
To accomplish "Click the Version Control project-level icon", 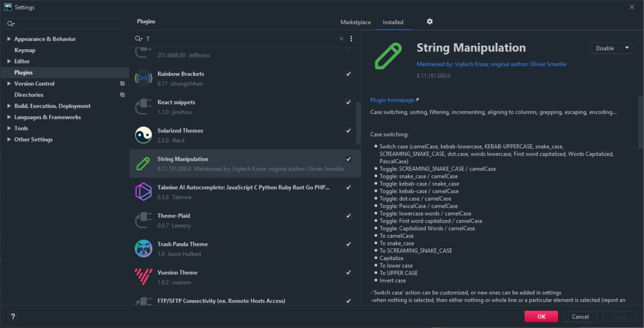I will 122,84.
